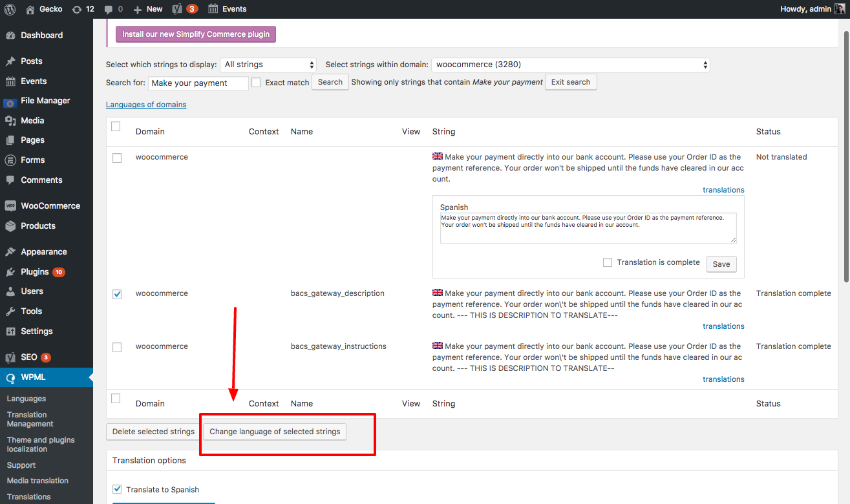Toggle the Exact match checkbox

(x=256, y=83)
